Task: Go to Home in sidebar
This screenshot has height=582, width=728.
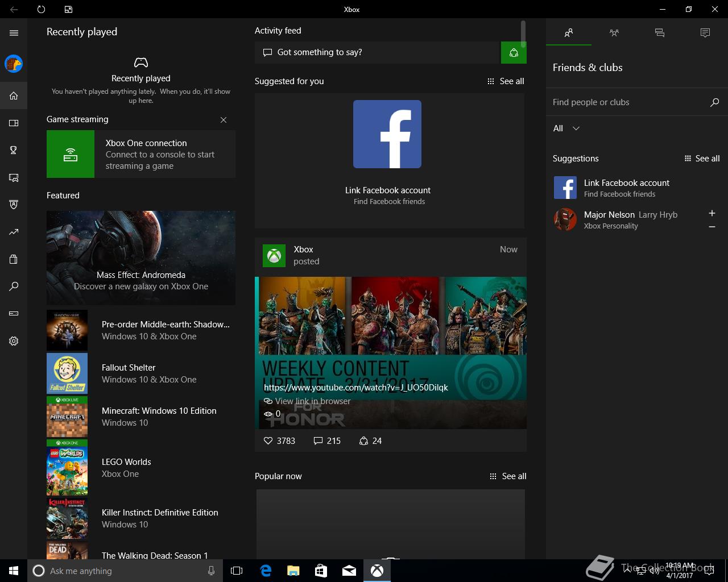Action: [14, 95]
